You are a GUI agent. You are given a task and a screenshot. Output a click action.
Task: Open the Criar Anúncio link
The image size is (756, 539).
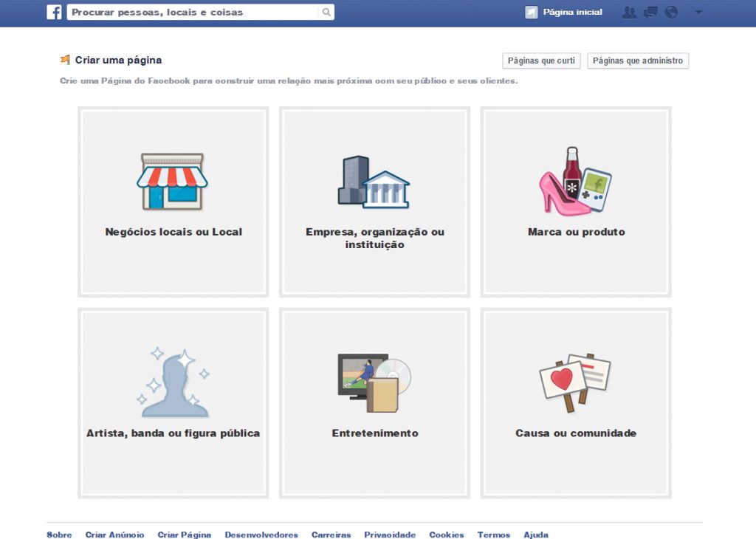[115, 535]
